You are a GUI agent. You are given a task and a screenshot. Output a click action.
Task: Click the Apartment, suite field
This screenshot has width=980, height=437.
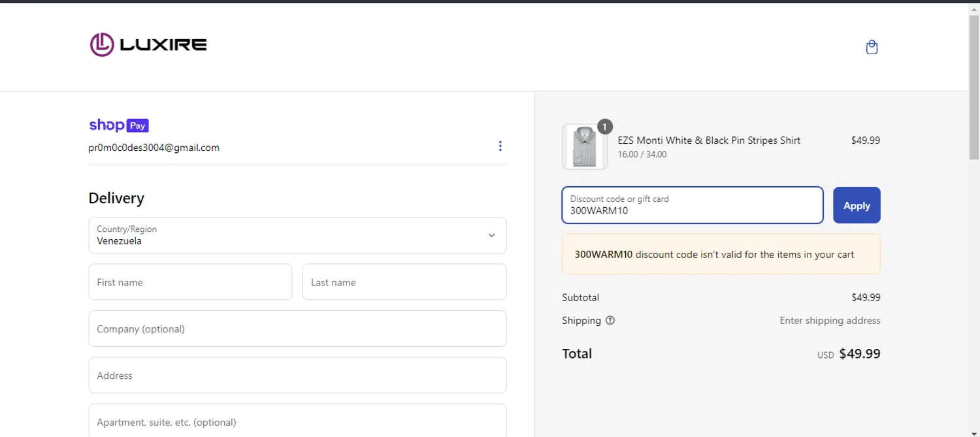[x=297, y=421]
